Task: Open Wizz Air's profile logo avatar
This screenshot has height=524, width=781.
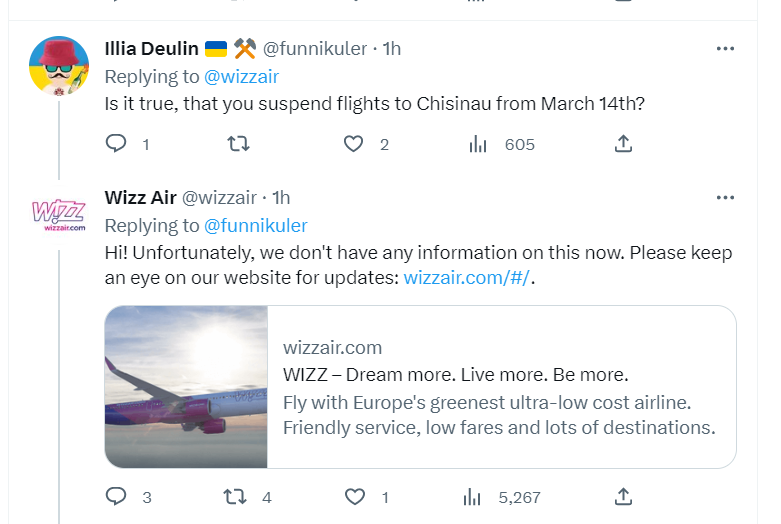Action: coord(58,215)
